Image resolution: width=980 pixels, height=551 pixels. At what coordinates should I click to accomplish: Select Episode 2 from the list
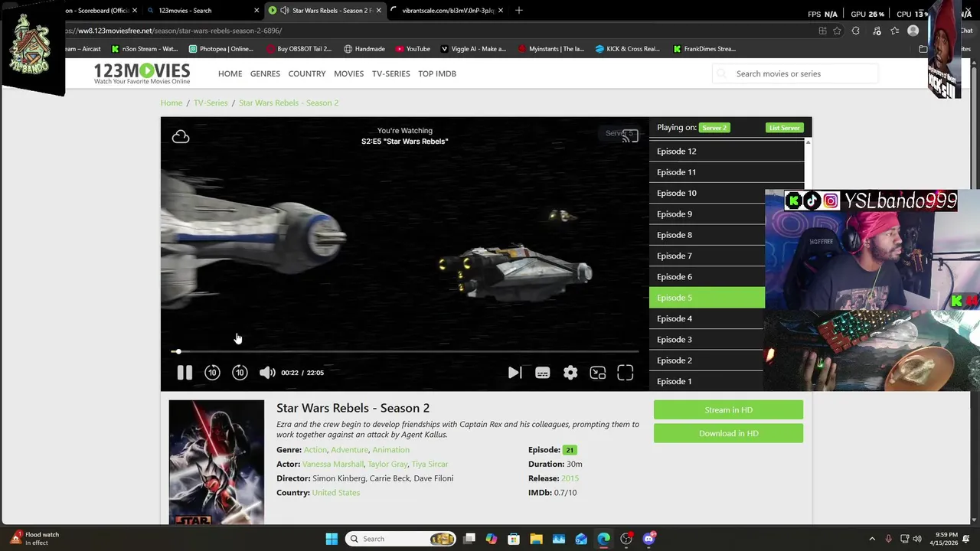(x=707, y=360)
